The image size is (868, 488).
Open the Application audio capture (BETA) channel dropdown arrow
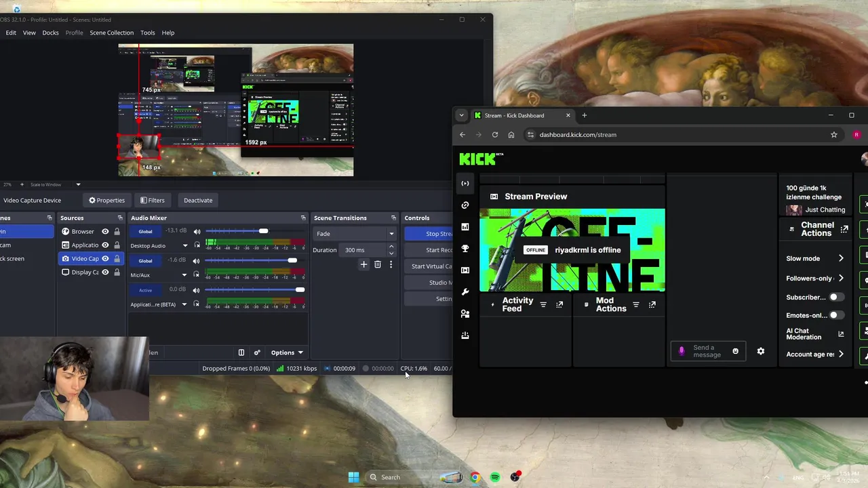coord(184,304)
